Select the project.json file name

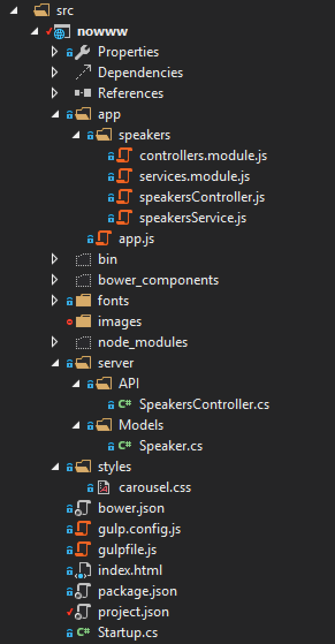[134, 612]
